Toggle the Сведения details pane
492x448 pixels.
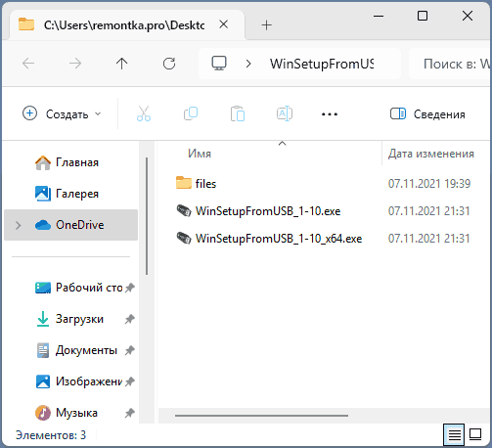point(427,114)
